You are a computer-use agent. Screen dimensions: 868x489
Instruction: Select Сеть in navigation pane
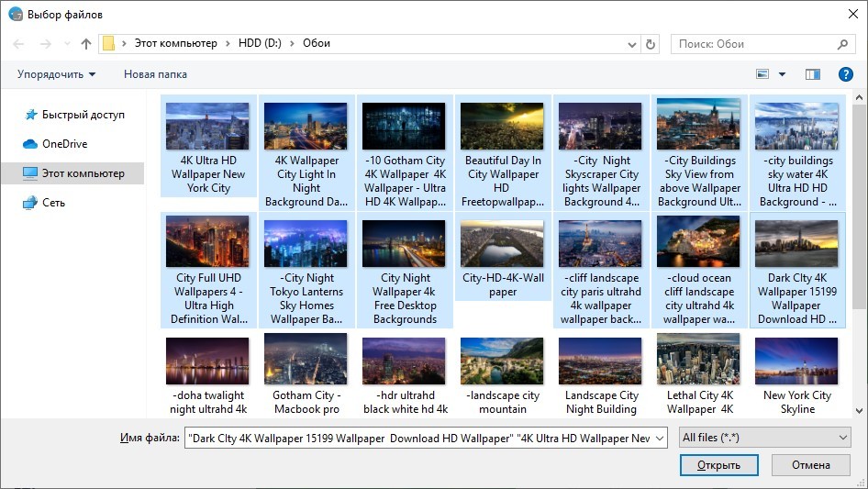(x=54, y=203)
